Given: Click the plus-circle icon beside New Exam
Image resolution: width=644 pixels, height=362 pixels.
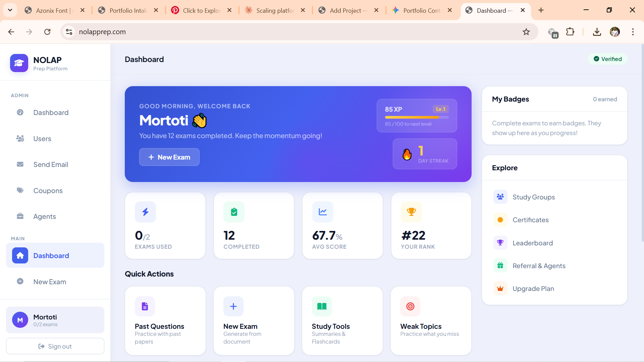Looking at the screenshot, I should [x=20, y=282].
